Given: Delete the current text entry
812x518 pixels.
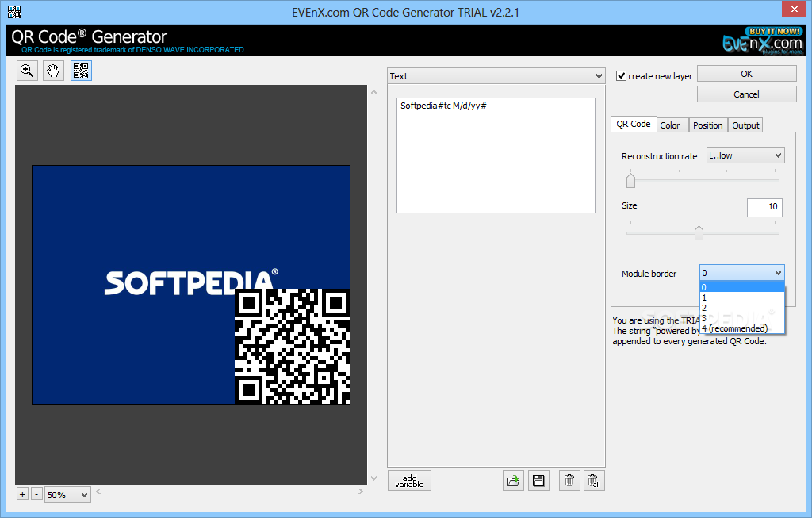Looking at the screenshot, I should pos(569,480).
